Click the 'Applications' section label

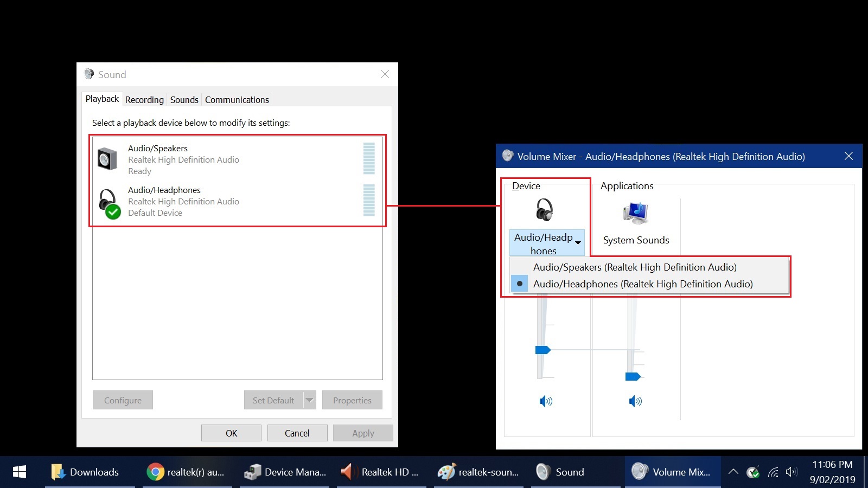pyautogui.click(x=627, y=185)
